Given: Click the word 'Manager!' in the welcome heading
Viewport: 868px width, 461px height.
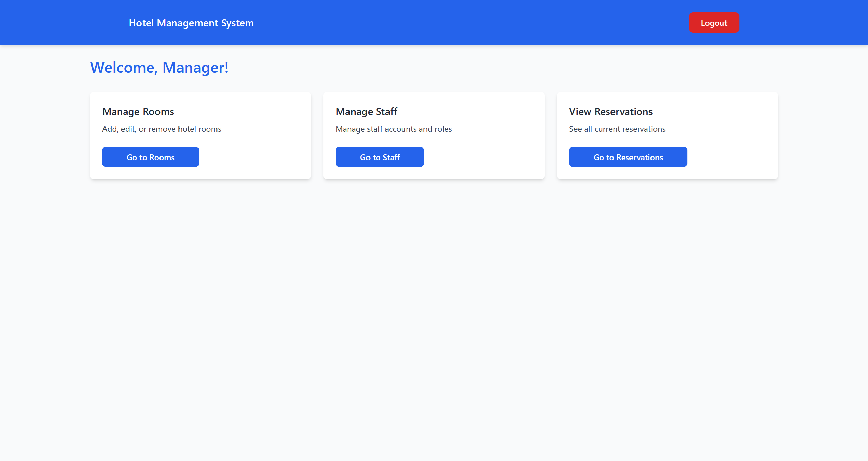Looking at the screenshot, I should [195, 68].
